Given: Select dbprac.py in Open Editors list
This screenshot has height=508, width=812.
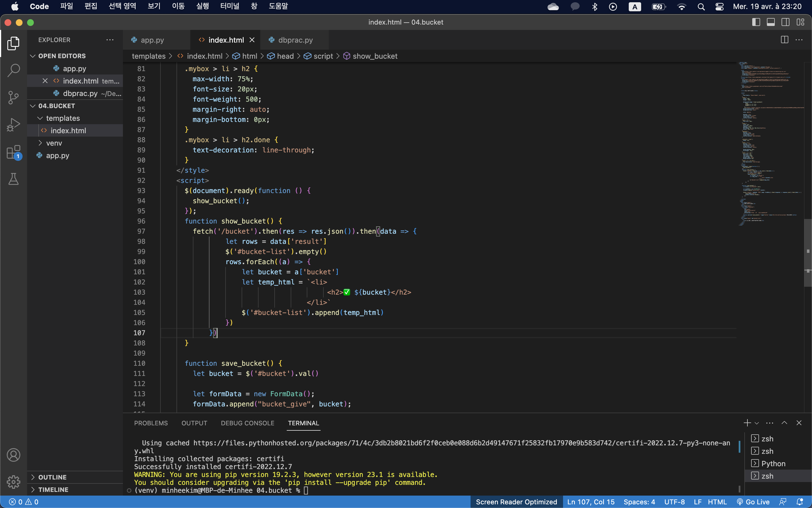Looking at the screenshot, I should 75,93.
